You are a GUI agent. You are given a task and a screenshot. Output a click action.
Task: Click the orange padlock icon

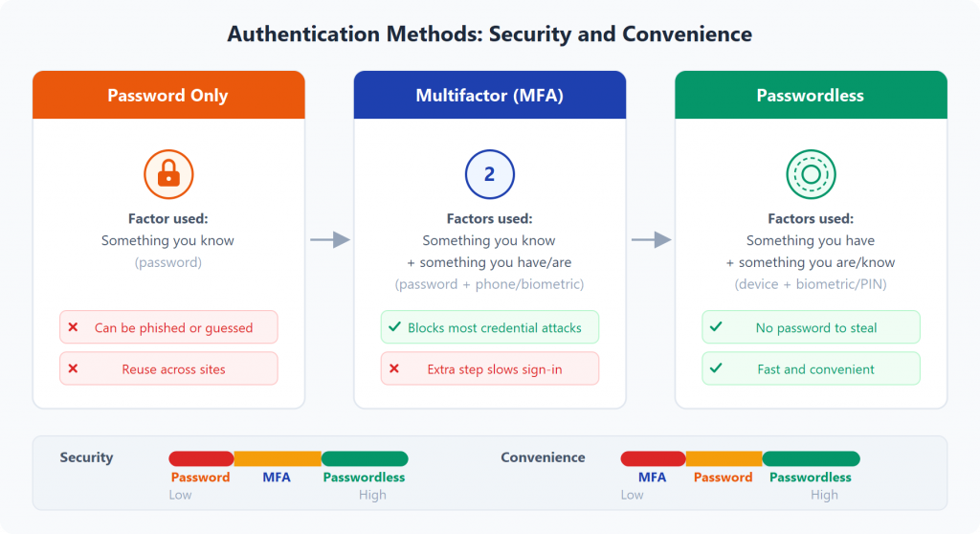point(168,173)
